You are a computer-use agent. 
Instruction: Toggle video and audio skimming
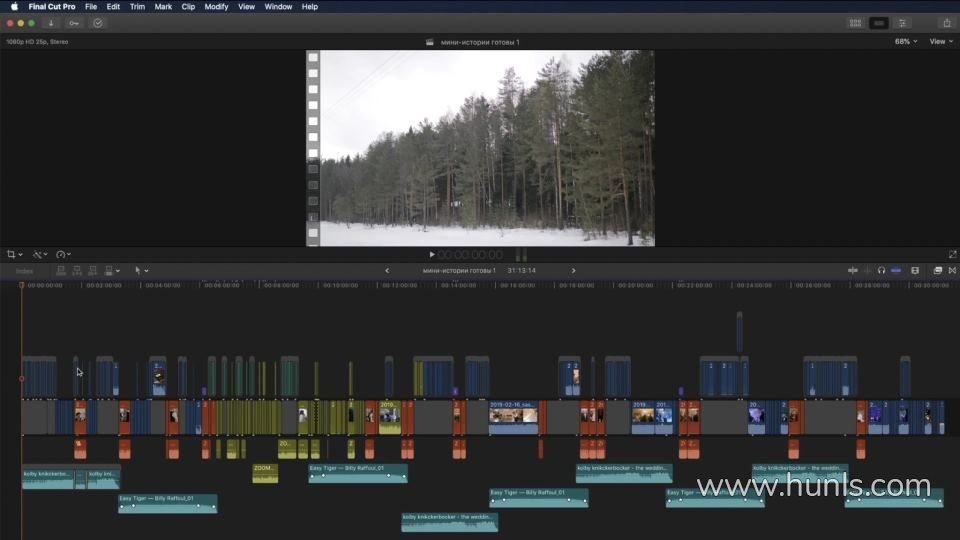[853, 271]
